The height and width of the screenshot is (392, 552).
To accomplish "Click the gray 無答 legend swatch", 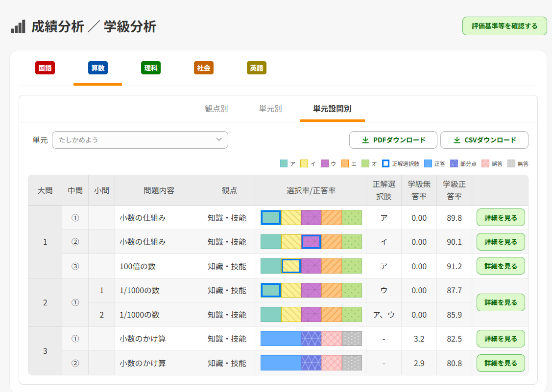I will 511,163.
